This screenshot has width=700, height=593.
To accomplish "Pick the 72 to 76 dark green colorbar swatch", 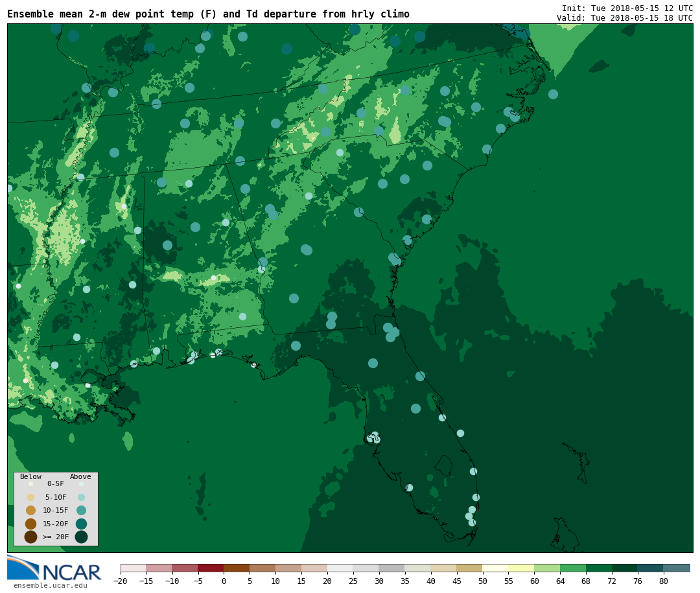I will [x=625, y=568].
